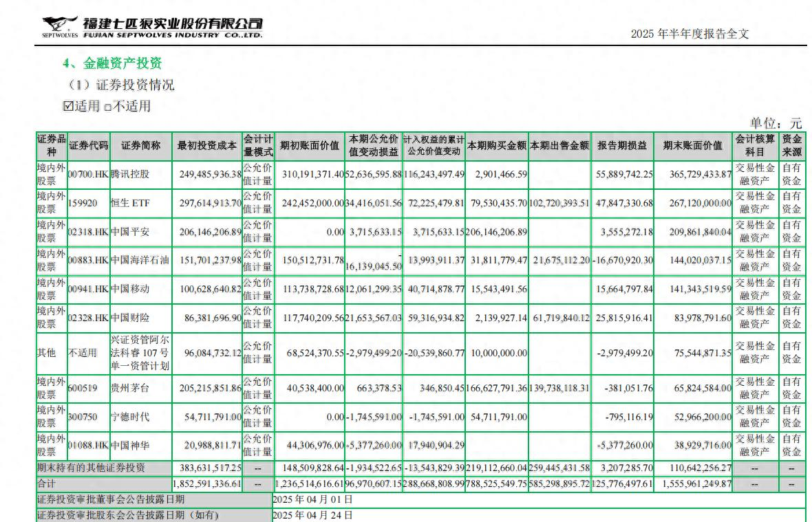Click the cost value 249,485,936.38
Viewport: 812px width, 522px height.
pyautogui.click(x=211, y=175)
